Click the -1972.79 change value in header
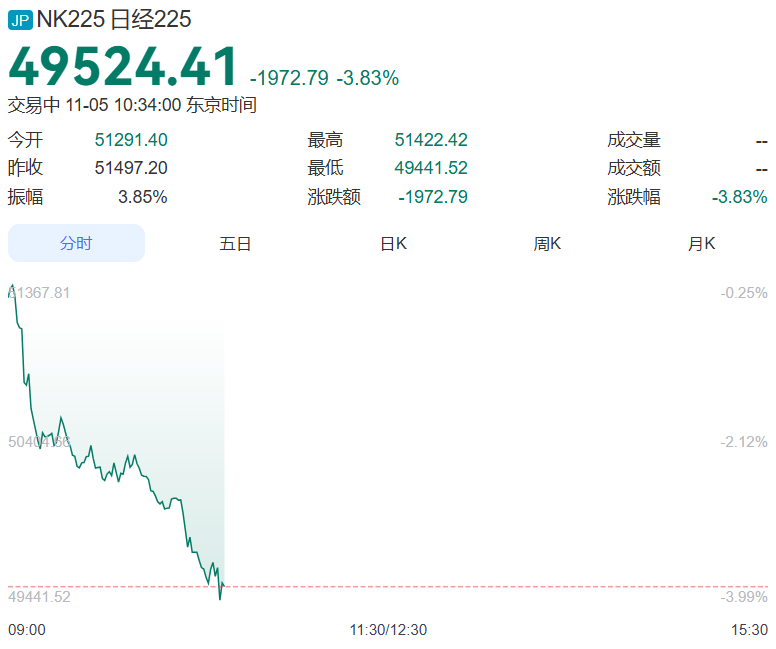 [x=289, y=78]
